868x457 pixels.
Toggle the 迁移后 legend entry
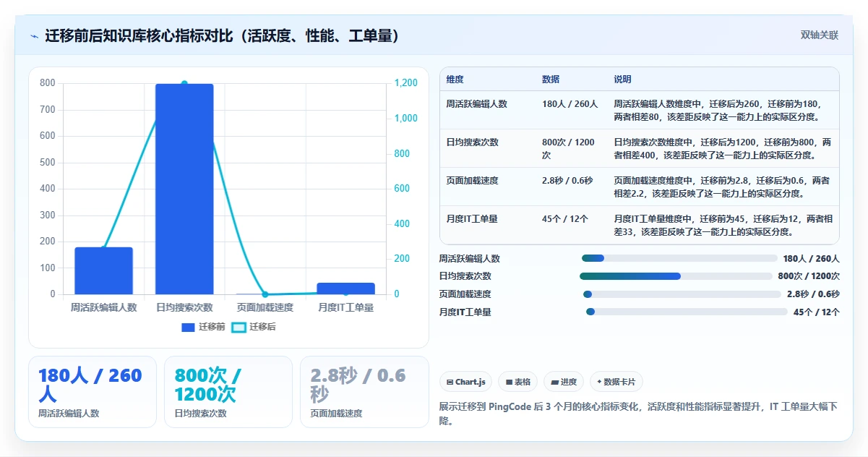pos(254,327)
